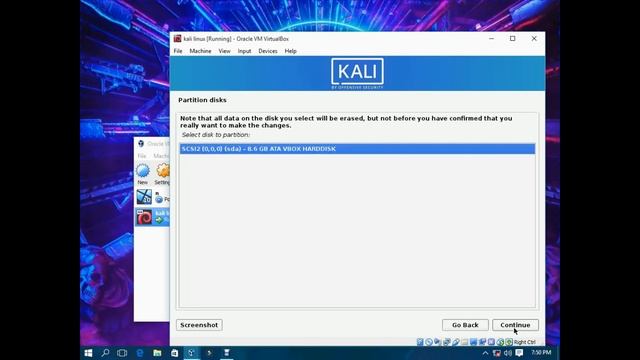
Task: Click USB devices indicator in VM status bar
Action: tap(456, 342)
